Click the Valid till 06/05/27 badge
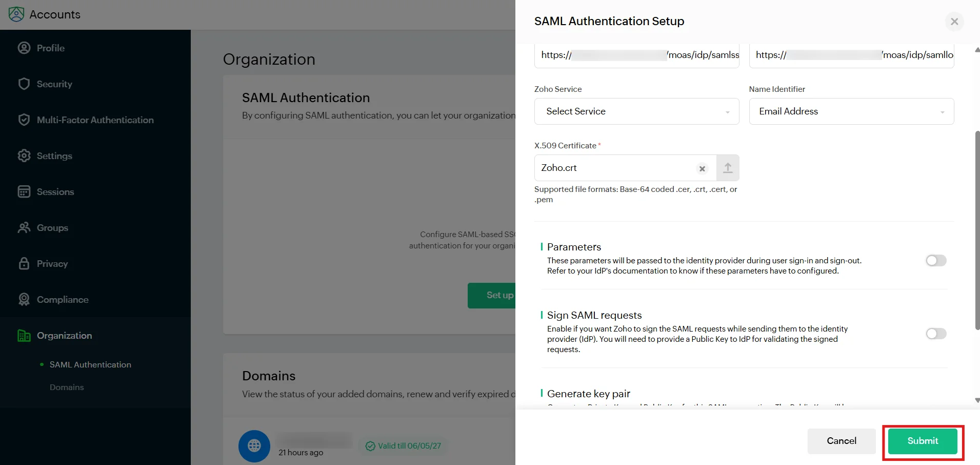Viewport: 980px width, 465px height. 404,445
